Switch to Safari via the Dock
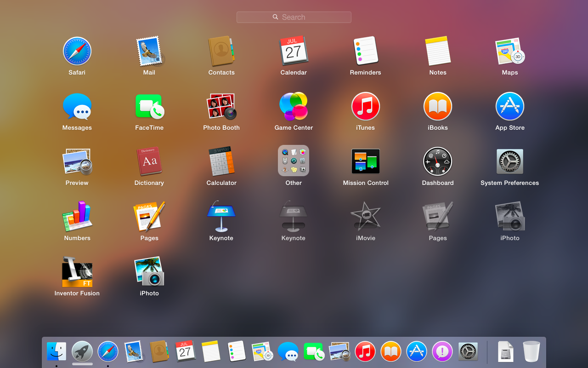The image size is (588, 368). [108, 352]
